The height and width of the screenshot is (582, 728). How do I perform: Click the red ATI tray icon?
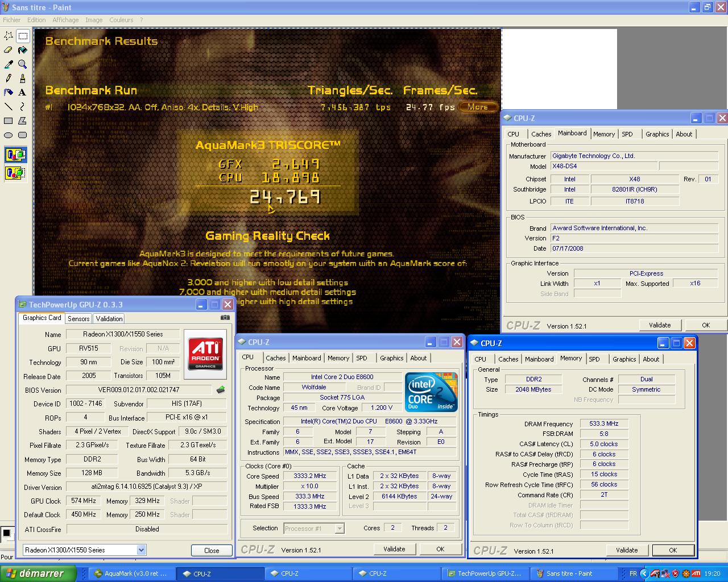(x=696, y=573)
